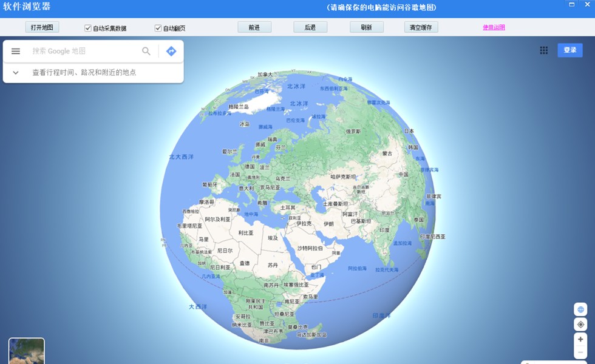The height and width of the screenshot is (364, 595).
Task: Zoom in with the plus button
Action: click(x=580, y=339)
